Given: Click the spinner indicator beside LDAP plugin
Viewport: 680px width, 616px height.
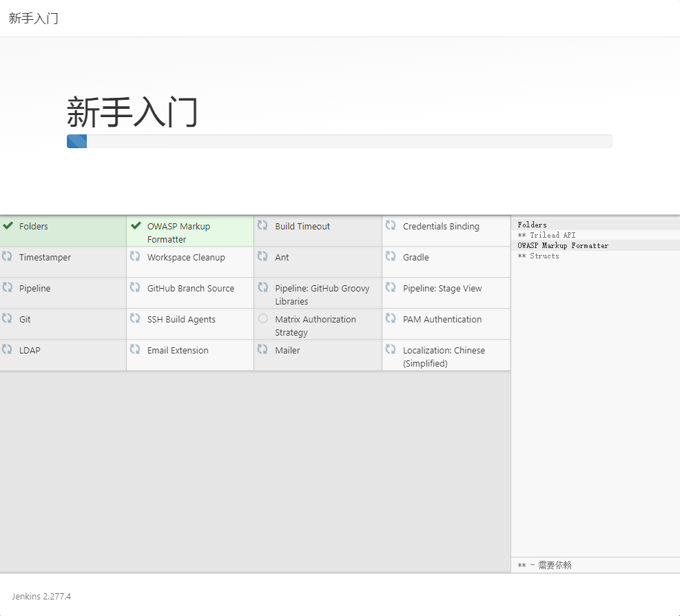Looking at the screenshot, I should coord(9,349).
